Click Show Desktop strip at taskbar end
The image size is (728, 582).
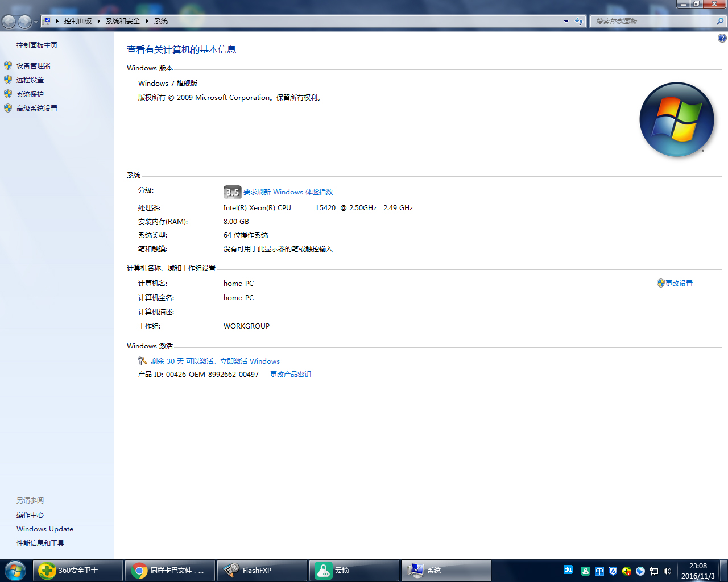coord(723,571)
